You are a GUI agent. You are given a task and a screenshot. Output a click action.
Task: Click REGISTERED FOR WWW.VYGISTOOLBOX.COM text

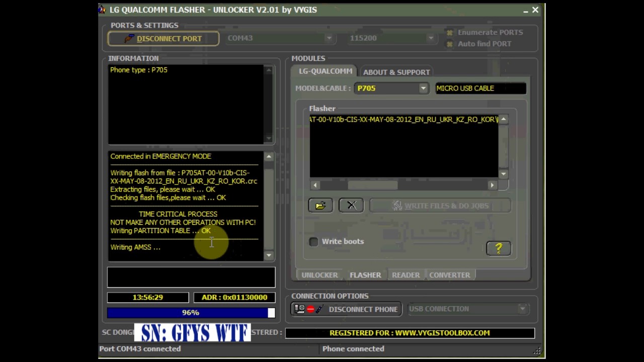[x=410, y=333]
